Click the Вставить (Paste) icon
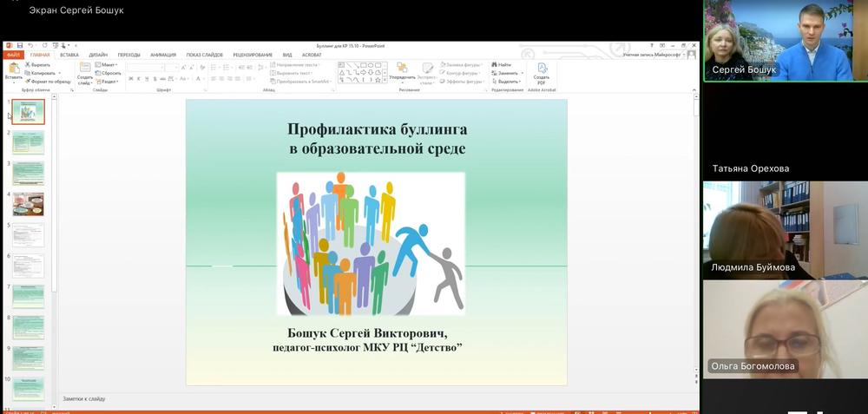 click(13, 70)
